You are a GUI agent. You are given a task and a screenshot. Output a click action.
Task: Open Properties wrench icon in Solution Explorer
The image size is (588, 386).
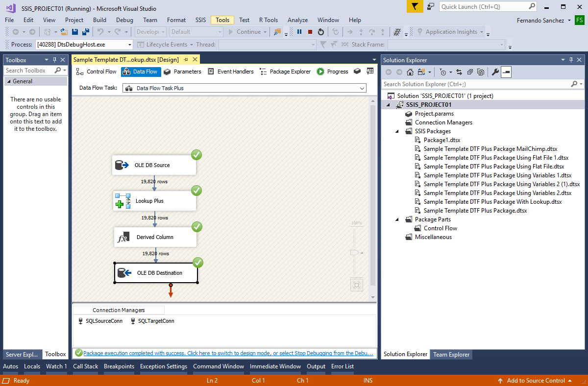[495, 72]
